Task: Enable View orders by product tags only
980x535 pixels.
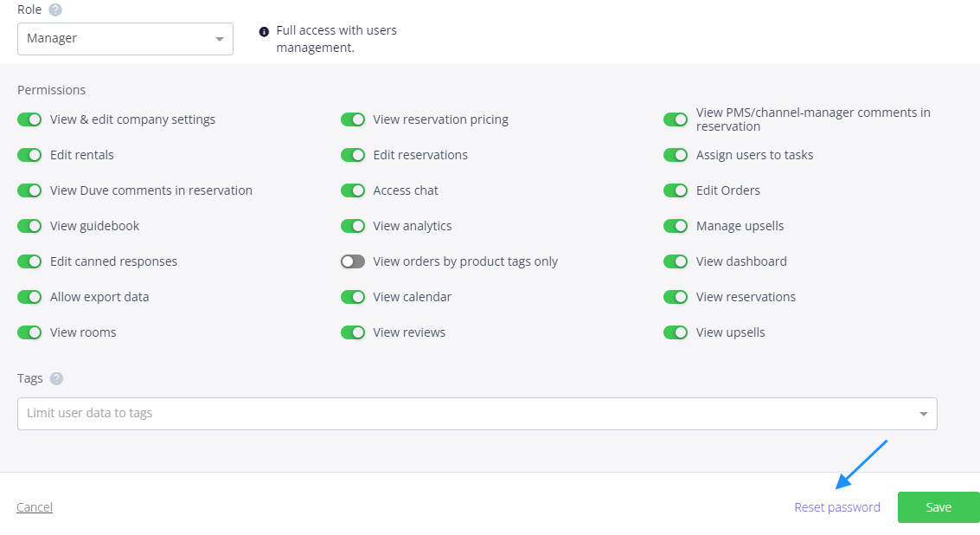Action: (353, 261)
